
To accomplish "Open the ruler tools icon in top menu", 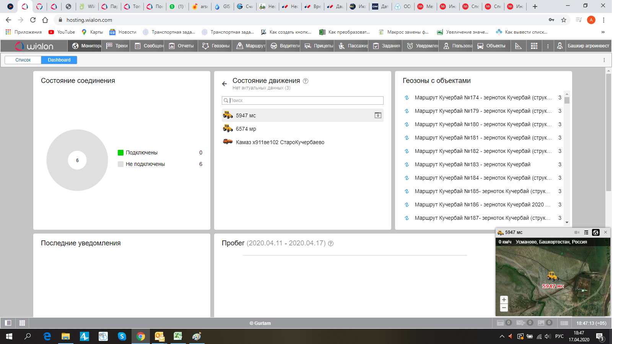I will pyautogui.click(x=518, y=46).
